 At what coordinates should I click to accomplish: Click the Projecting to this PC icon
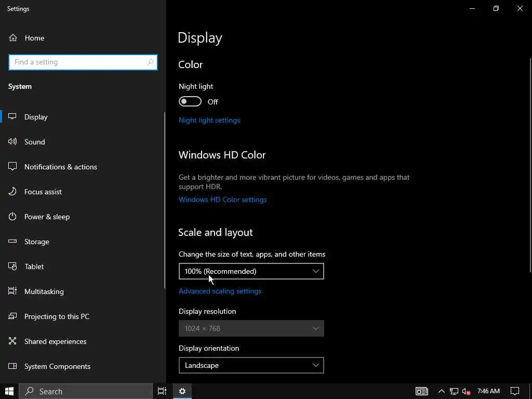[x=12, y=316]
